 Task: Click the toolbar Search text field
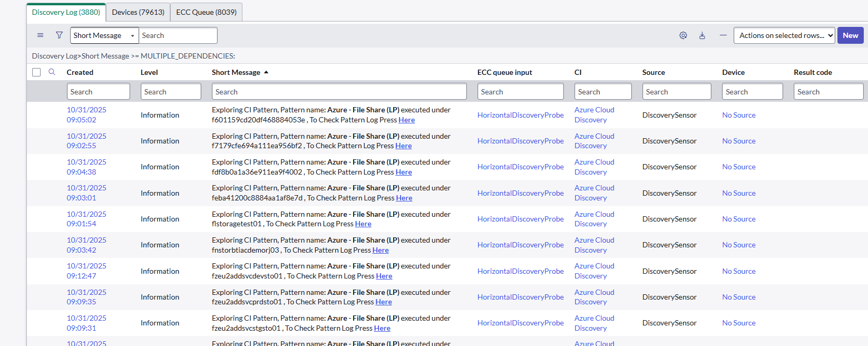pyautogui.click(x=178, y=35)
